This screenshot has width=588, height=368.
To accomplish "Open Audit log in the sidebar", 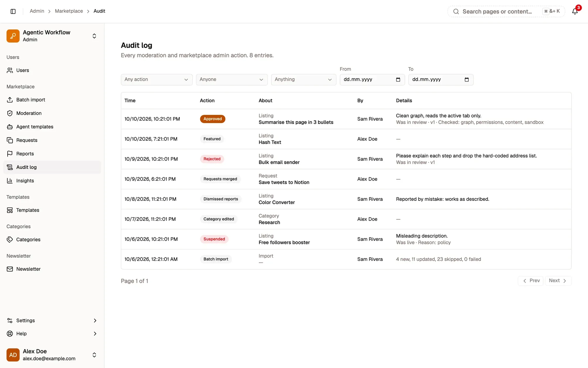I will point(52,167).
